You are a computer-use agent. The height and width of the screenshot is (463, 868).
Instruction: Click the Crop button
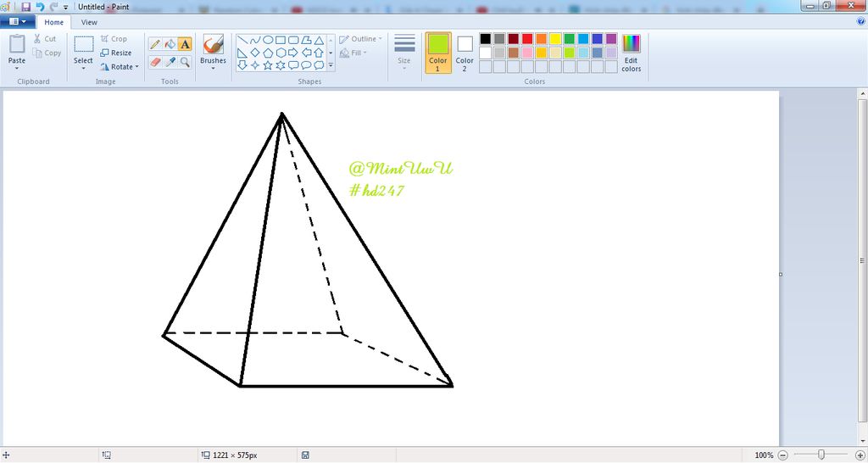pos(114,39)
